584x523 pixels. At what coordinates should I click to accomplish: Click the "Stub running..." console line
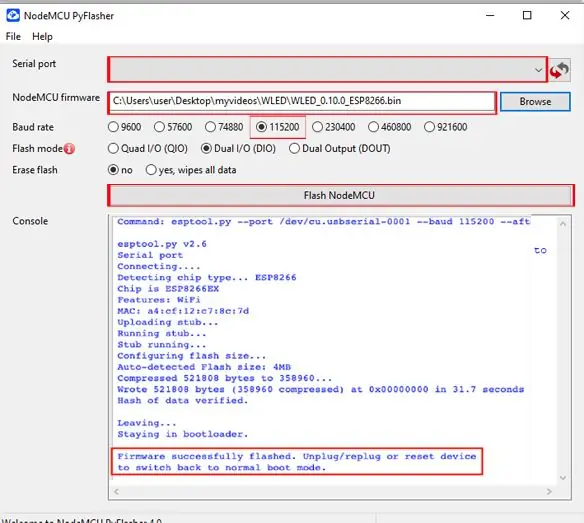(162, 345)
